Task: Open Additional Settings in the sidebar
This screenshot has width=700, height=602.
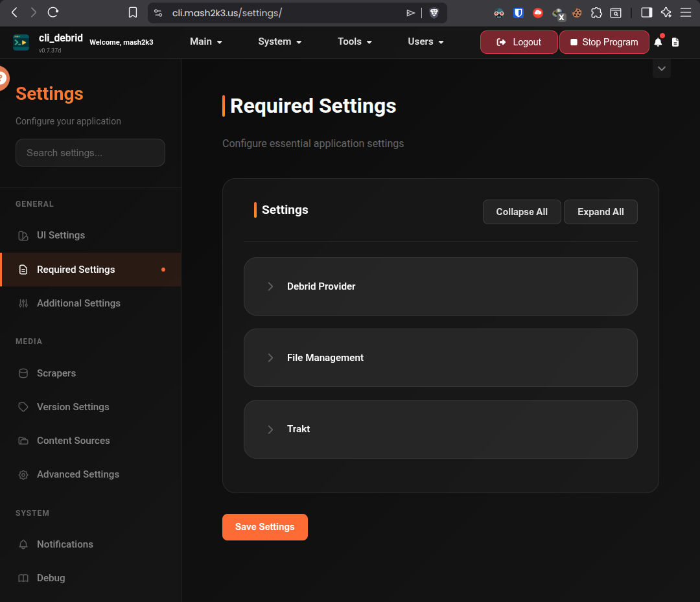Action: 91,303
